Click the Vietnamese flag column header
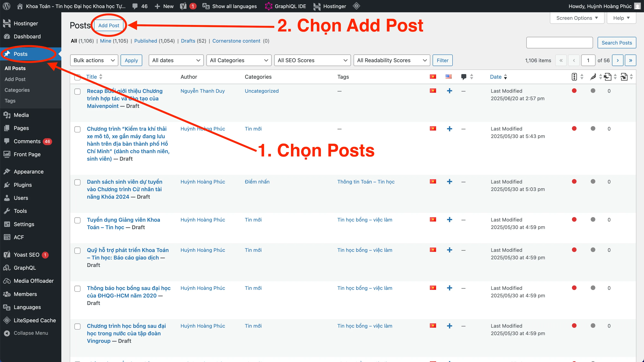Image resolution: width=644 pixels, height=362 pixels. [433, 77]
